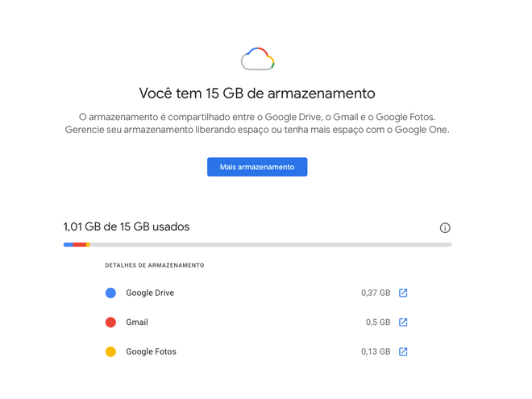Screen dimensions: 532x399
Task: Click the red Gmail color dot
Action: pos(110,322)
